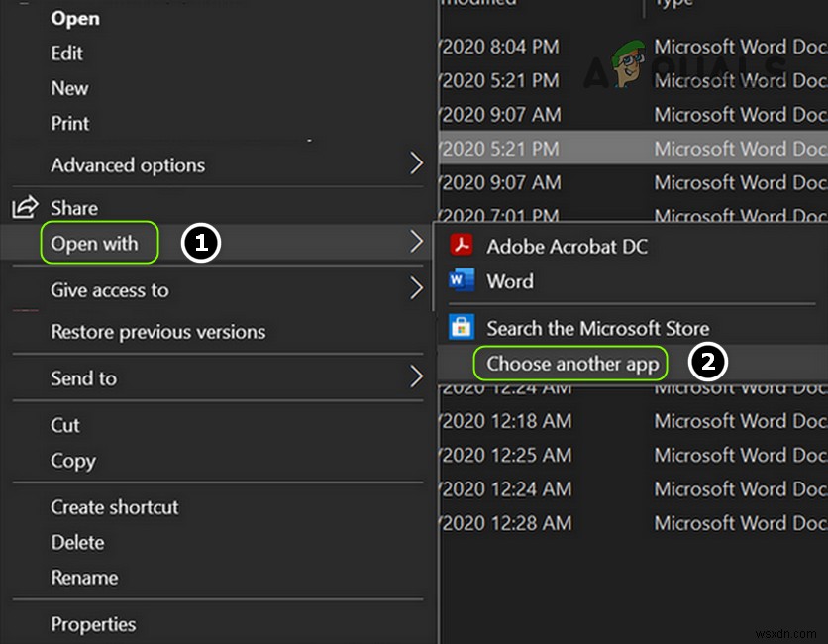This screenshot has height=644, width=828.
Task: Select Cut in the context menu
Action: (x=65, y=425)
